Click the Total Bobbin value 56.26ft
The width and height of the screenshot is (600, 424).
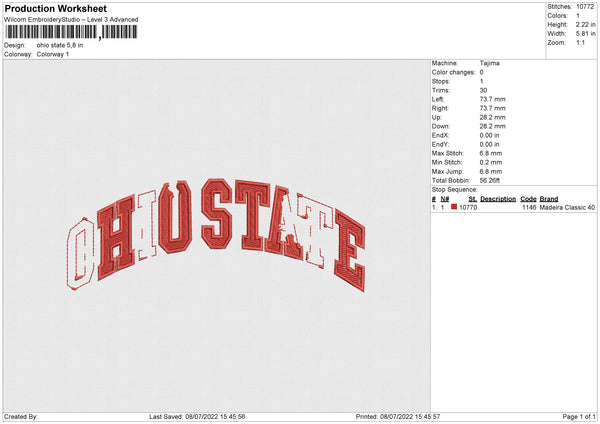pyautogui.click(x=490, y=180)
